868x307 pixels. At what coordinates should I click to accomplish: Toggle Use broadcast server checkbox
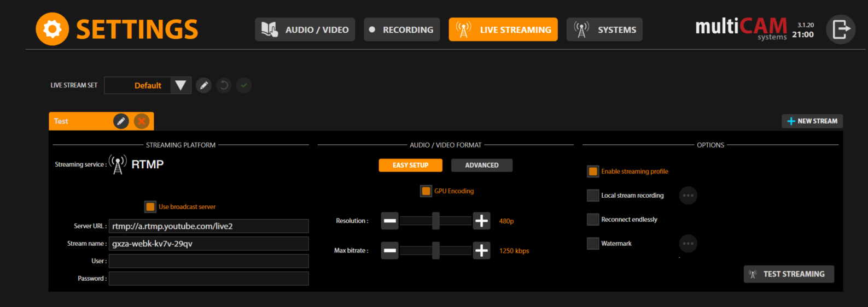[x=150, y=207]
